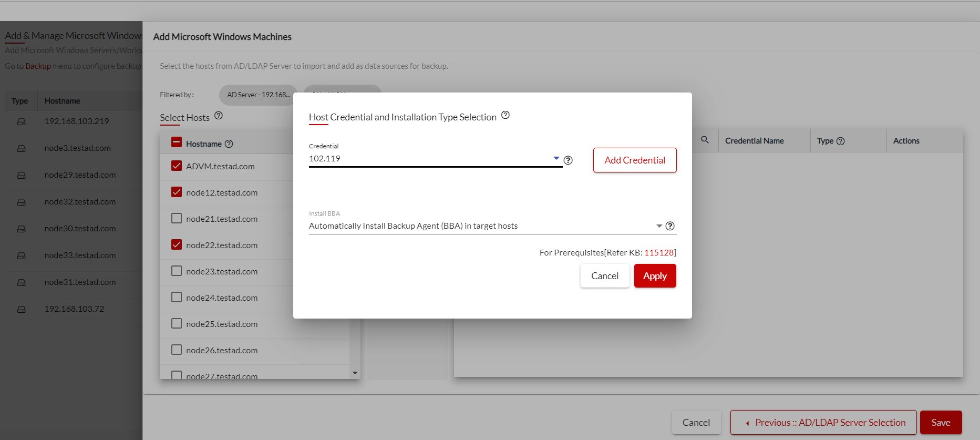
Task: Check node25.testad.com host checkbox
Action: click(177, 323)
